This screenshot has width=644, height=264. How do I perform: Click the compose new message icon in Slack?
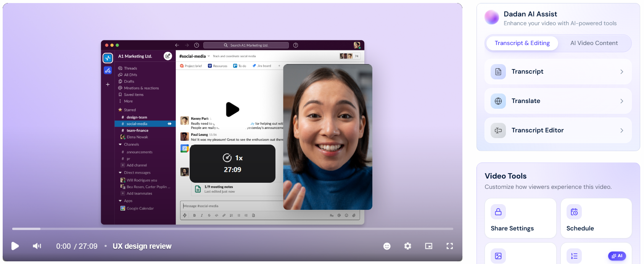coord(168,56)
